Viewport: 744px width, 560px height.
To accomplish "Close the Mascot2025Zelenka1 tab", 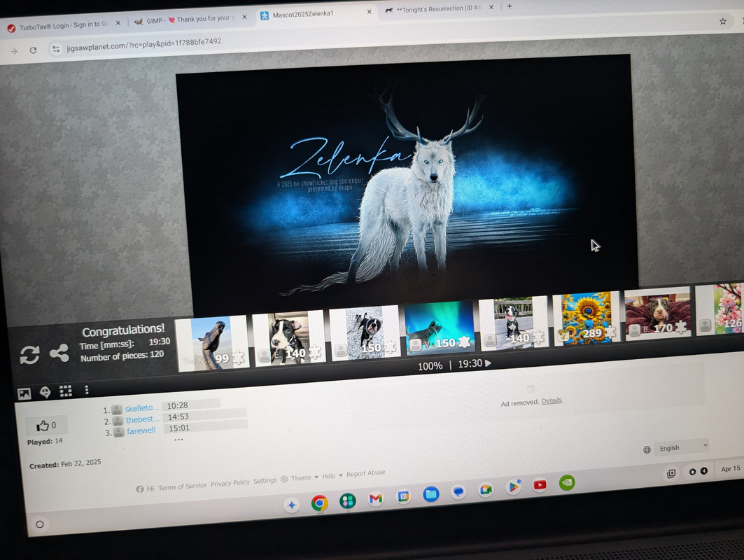I will click(x=369, y=12).
